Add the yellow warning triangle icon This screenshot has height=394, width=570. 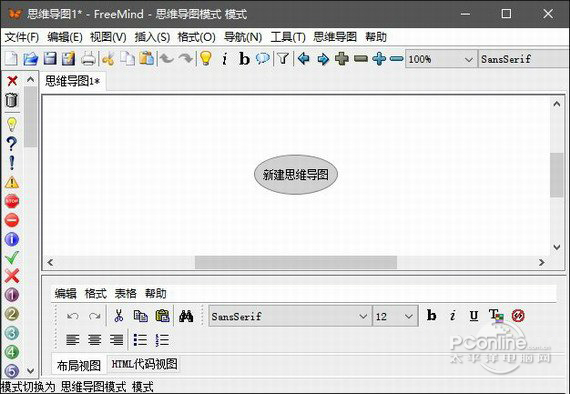12,182
